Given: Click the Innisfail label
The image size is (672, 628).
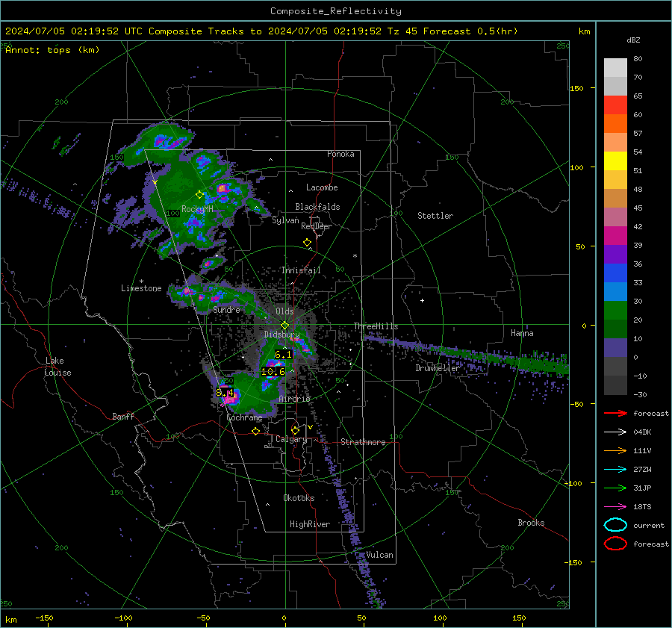Looking at the screenshot, I should pos(302,270).
